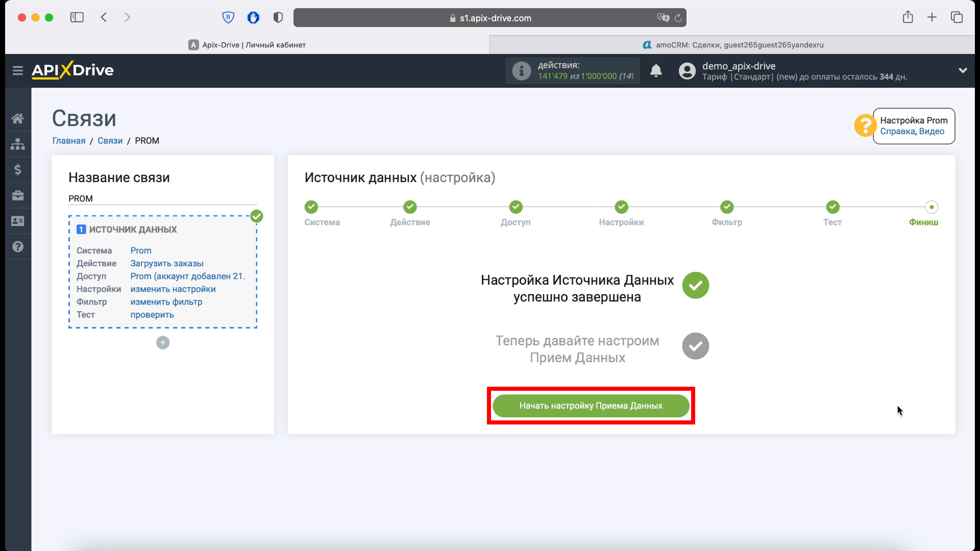The image size is (980, 551).
Task: Click the Safari share button
Action: (908, 17)
